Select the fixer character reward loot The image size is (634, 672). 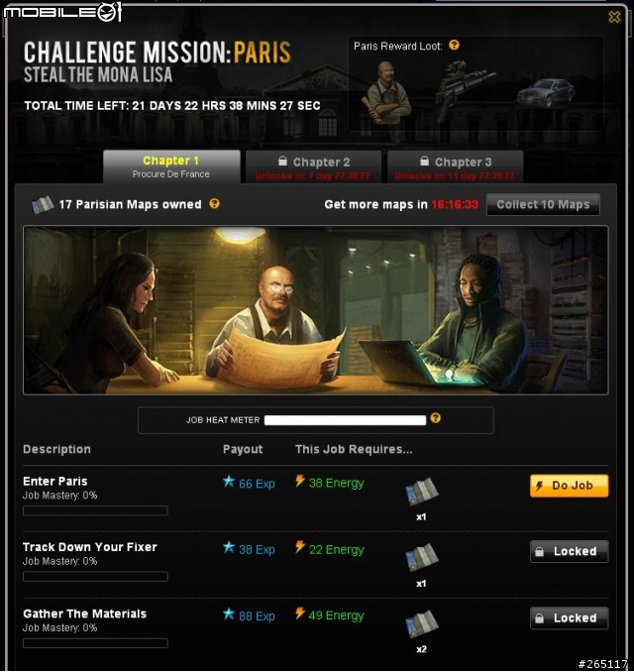(387, 93)
